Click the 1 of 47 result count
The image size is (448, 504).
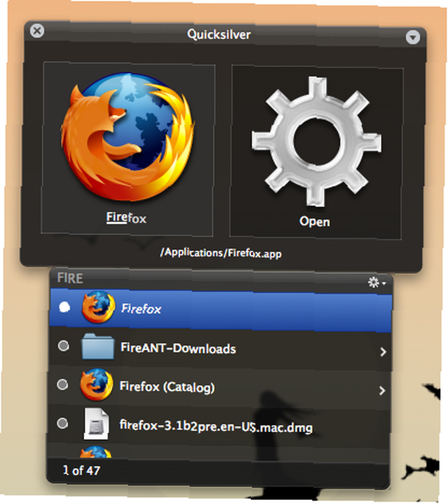click(82, 470)
